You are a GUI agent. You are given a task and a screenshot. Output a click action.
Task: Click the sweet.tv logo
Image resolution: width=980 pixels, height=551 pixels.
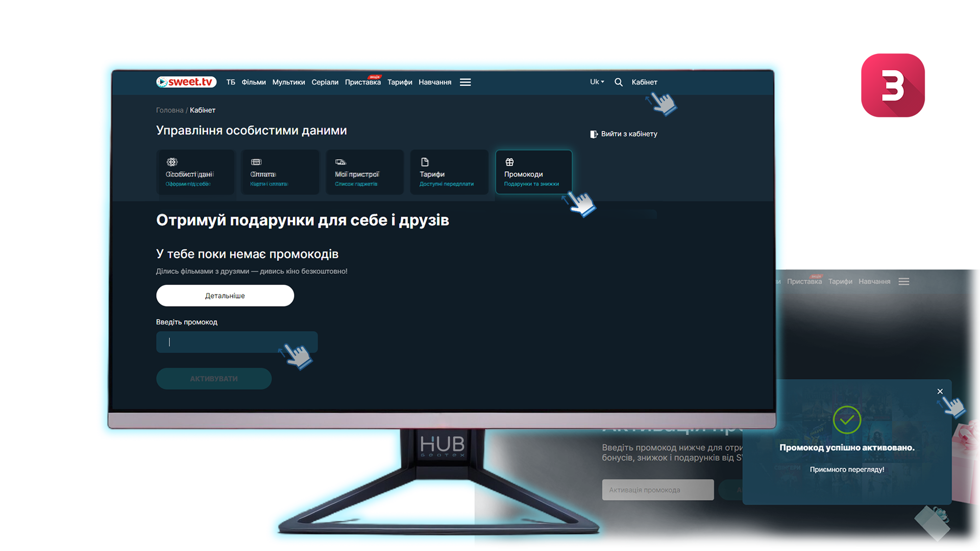186,82
